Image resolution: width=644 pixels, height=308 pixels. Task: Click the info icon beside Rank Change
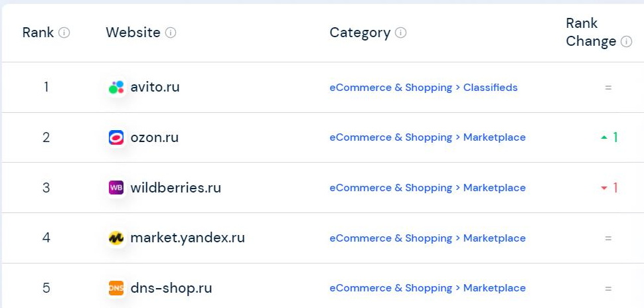tap(626, 41)
